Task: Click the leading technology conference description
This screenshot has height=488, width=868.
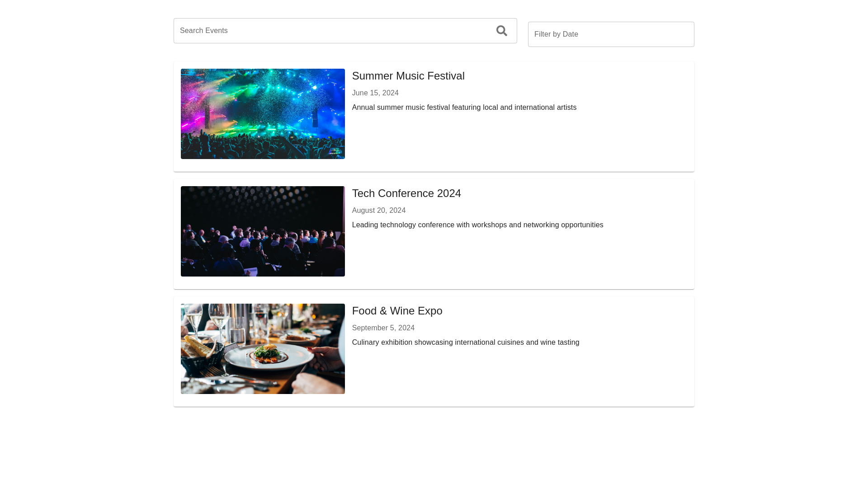Action: [x=477, y=225]
